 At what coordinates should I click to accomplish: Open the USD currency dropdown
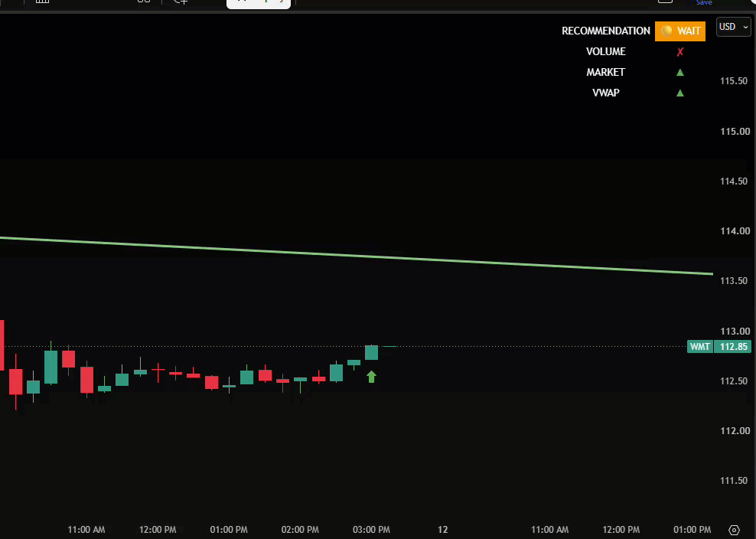pos(733,28)
